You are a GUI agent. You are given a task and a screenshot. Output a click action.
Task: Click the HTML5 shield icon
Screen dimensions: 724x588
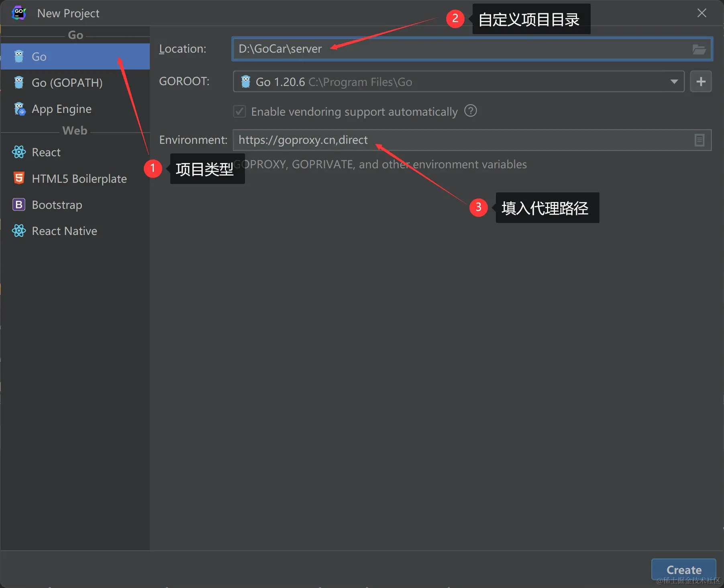click(19, 178)
